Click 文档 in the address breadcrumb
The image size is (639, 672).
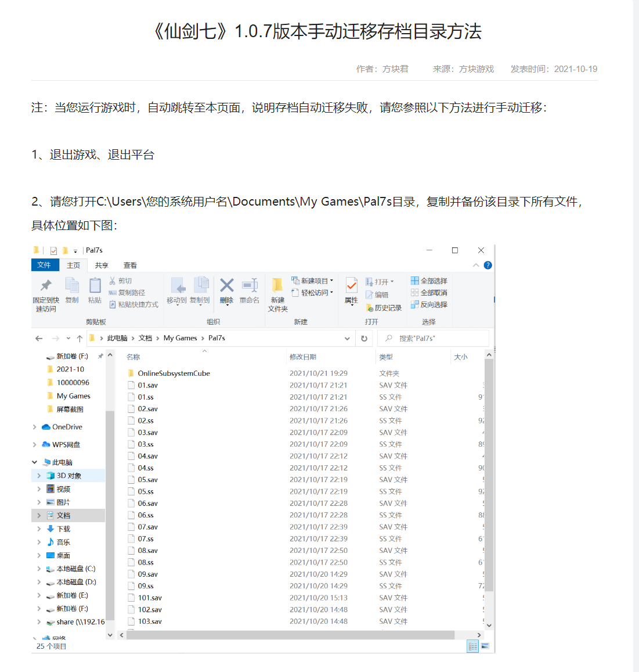pos(145,338)
